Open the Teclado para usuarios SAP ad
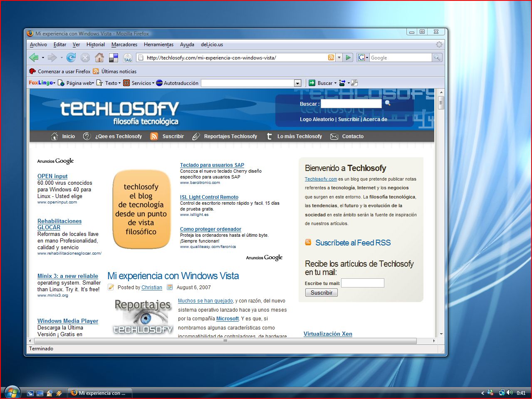Viewport: 532px width, 399px height. (212, 165)
